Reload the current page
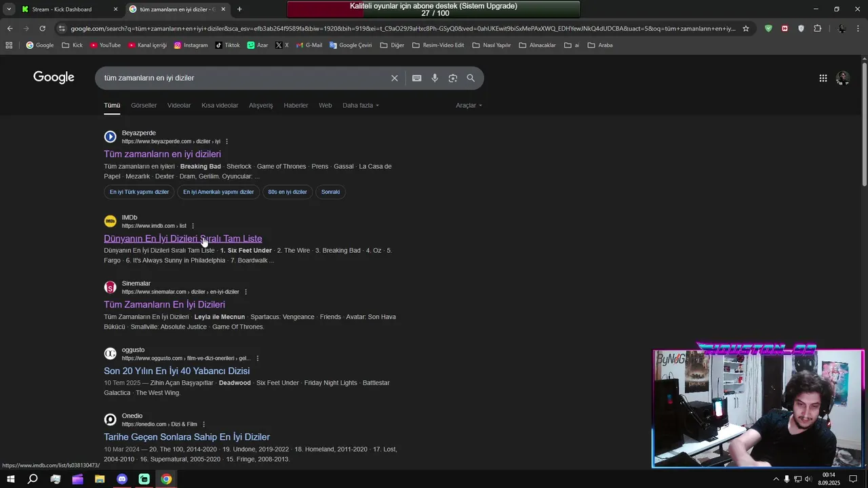The width and height of the screenshot is (868, 488). (42, 28)
